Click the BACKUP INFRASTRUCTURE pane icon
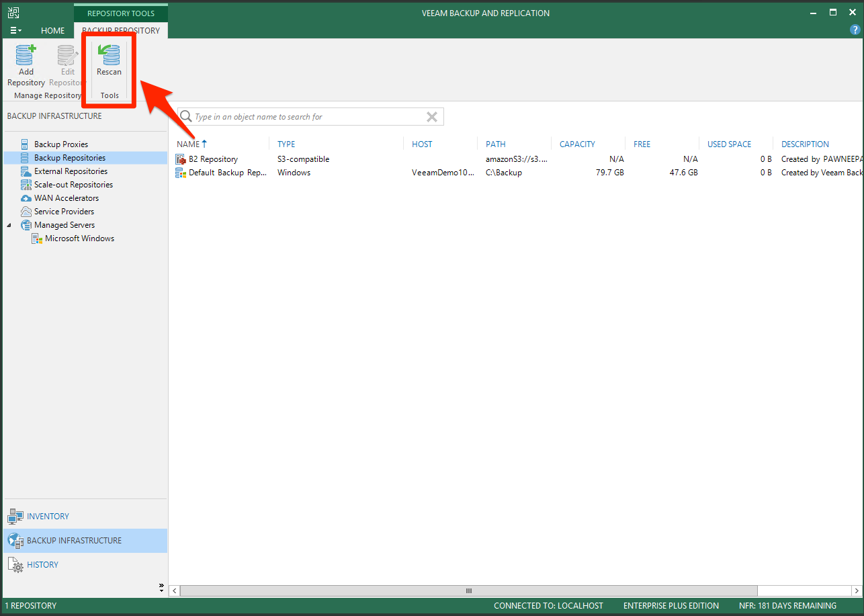 pos(15,541)
